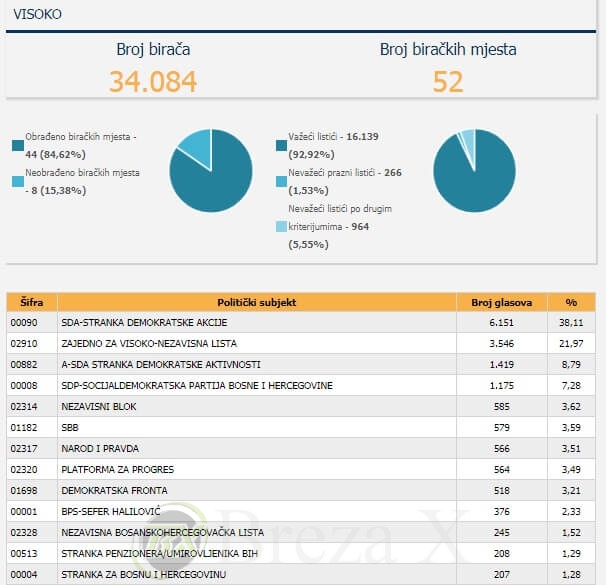Click the dark Obrađeno biračkih mjesta legend swatch

pos(17,146)
